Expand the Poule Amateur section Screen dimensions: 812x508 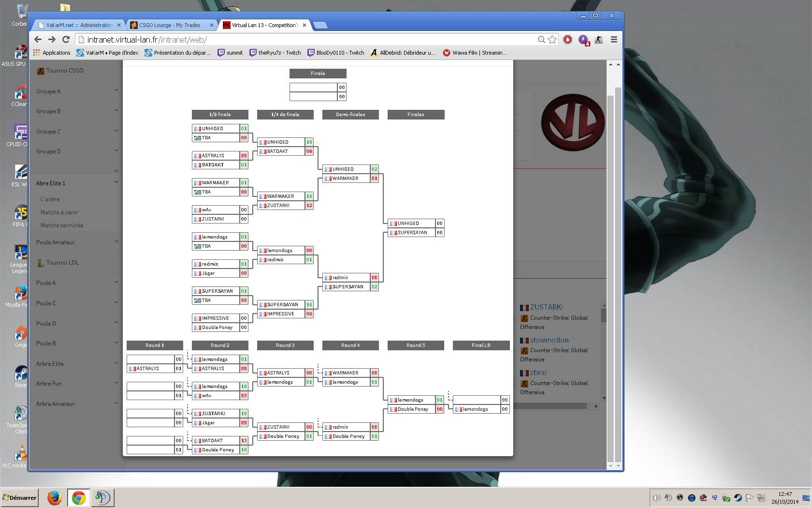[x=77, y=242]
